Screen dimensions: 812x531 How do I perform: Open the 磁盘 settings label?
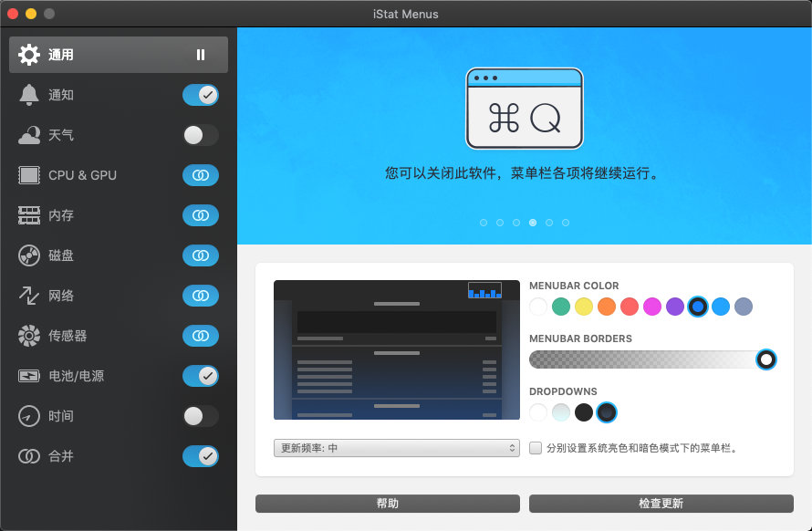(x=61, y=255)
